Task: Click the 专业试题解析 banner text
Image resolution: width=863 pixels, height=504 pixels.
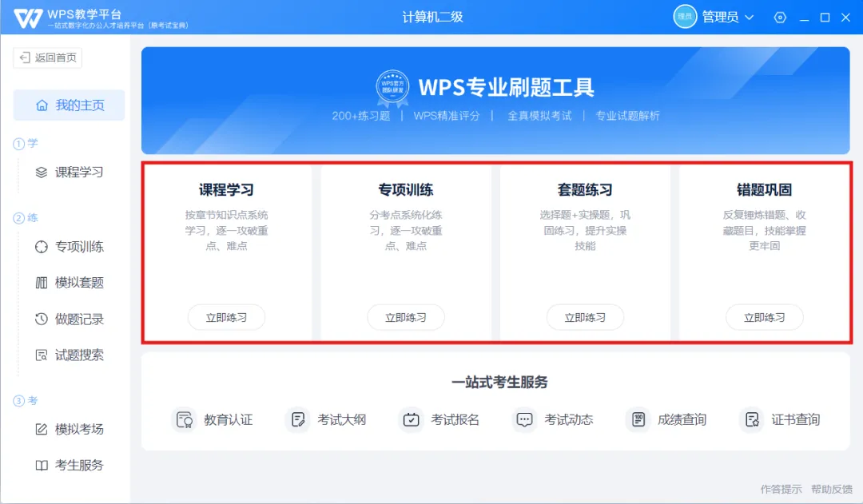Action: pyautogui.click(x=627, y=116)
